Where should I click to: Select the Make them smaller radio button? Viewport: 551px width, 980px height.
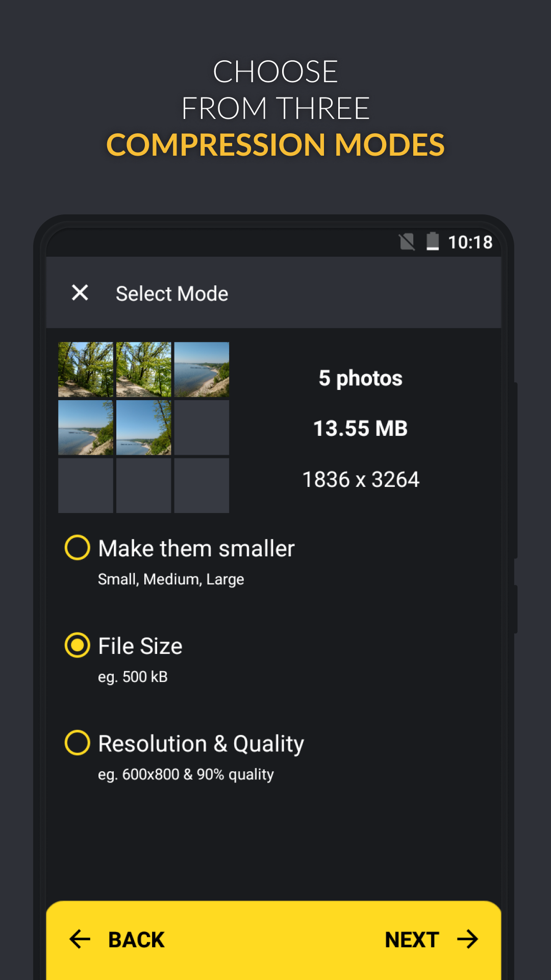point(78,548)
